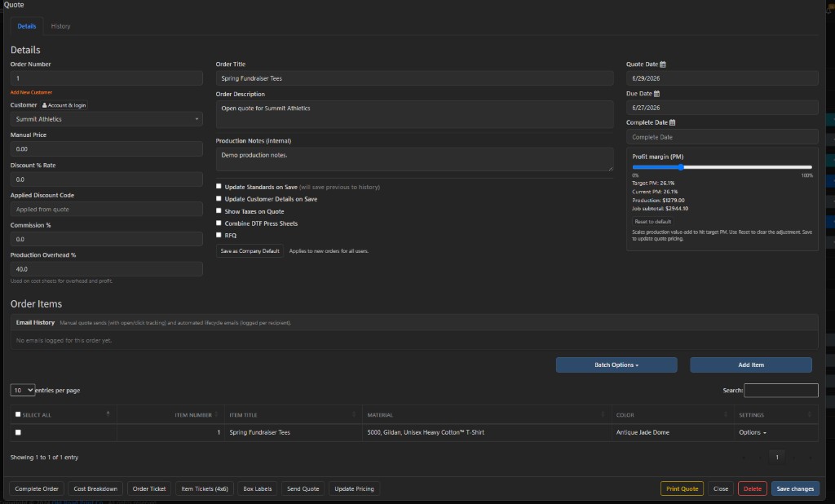Click the Applied Discount Code field
Image resolution: width=835 pixels, height=504 pixels.
(107, 210)
